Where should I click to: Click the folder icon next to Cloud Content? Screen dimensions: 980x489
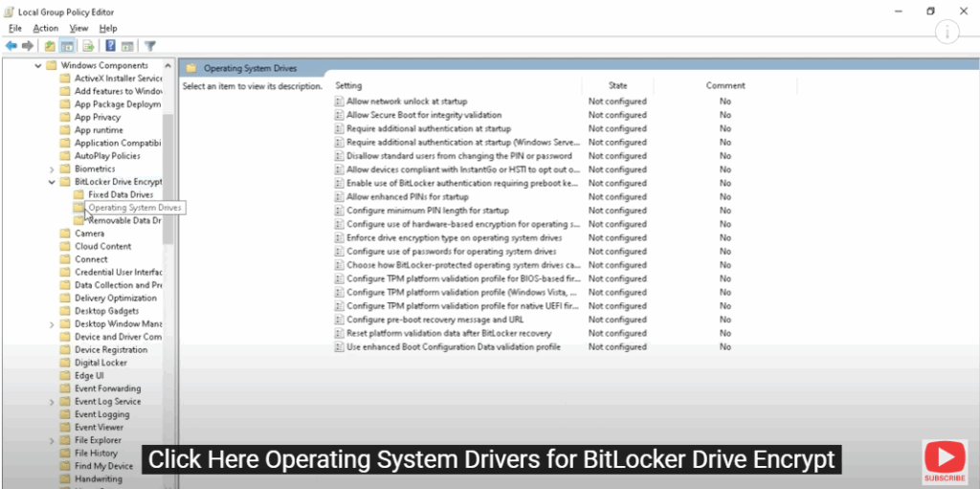pos(65,246)
